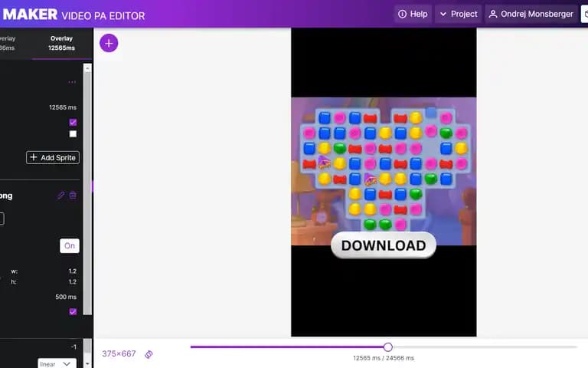This screenshot has height=368, width=588.
Task: Click the left panel vertical scrollbar
Action: coord(87,193)
